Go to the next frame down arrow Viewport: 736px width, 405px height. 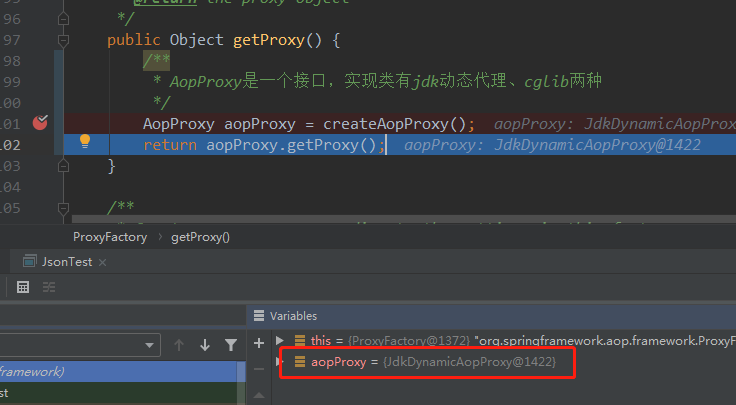pyautogui.click(x=205, y=345)
